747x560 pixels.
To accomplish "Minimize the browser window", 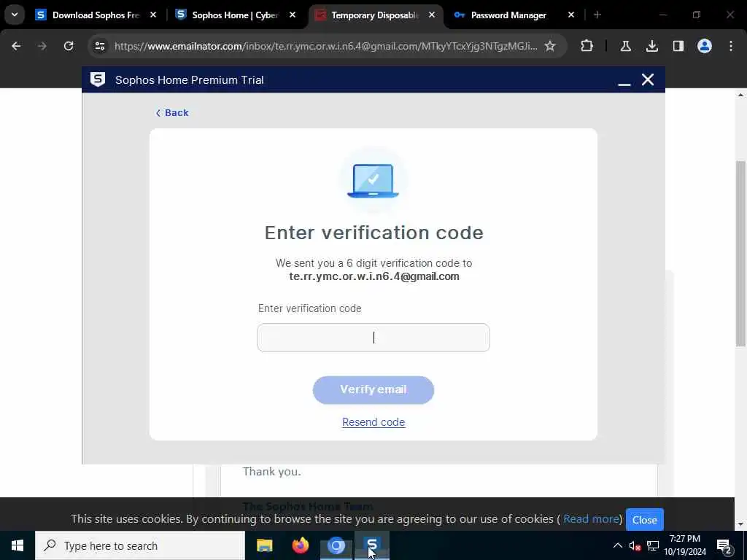I will pyautogui.click(x=662, y=15).
